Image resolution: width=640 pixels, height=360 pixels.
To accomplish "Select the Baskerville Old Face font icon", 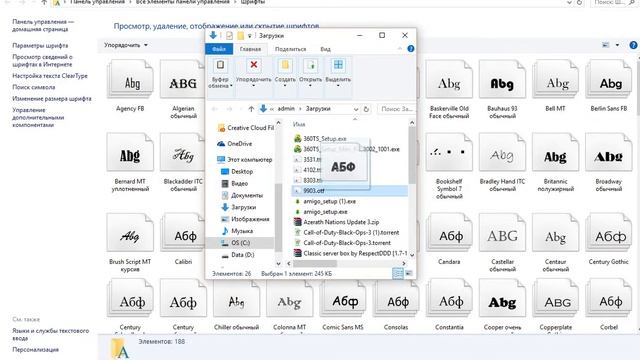I will pos(449,79).
